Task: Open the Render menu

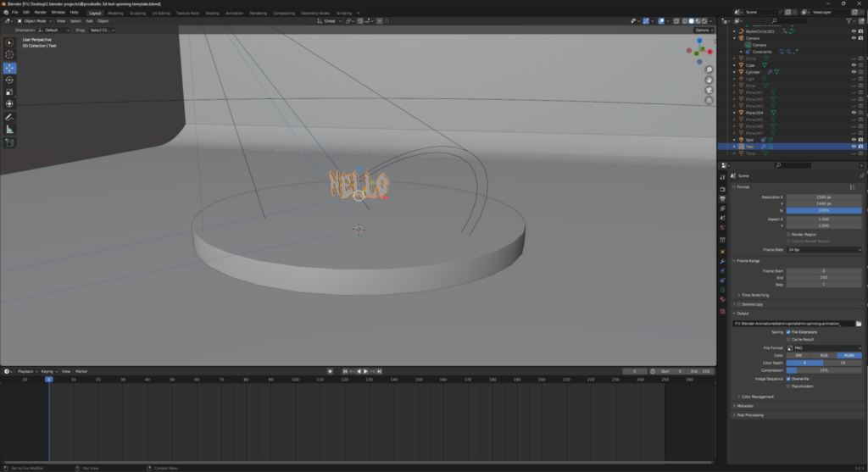Action: click(x=41, y=12)
